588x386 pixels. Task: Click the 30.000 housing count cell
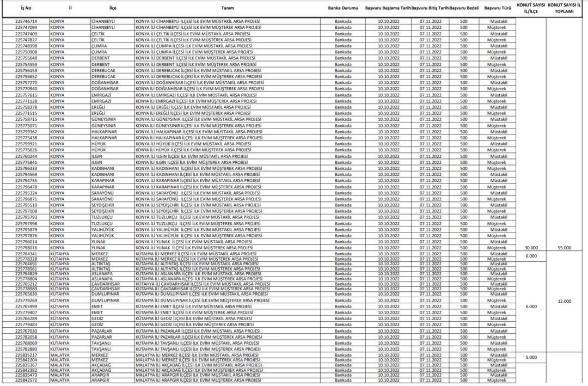click(531, 248)
